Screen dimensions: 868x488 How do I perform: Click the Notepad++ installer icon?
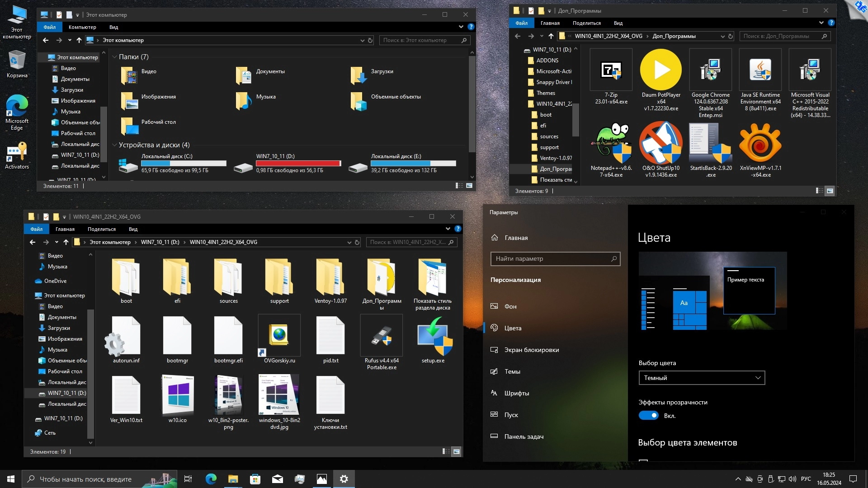click(611, 143)
